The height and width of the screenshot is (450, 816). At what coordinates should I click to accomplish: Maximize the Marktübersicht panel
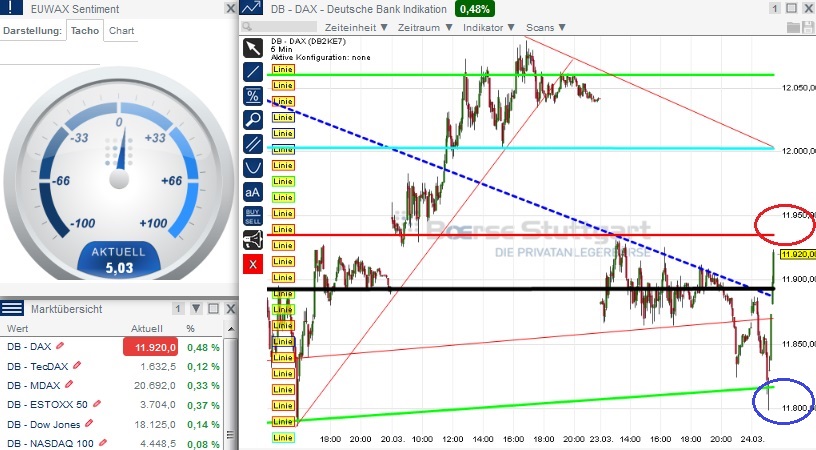pos(213,308)
